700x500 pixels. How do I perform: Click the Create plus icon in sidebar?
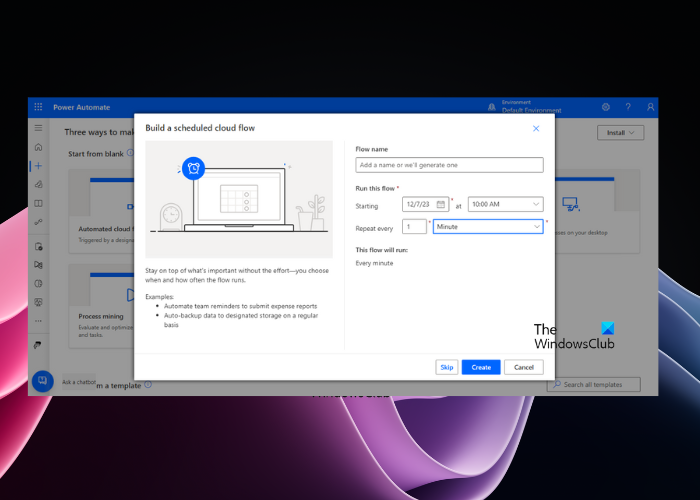38,166
